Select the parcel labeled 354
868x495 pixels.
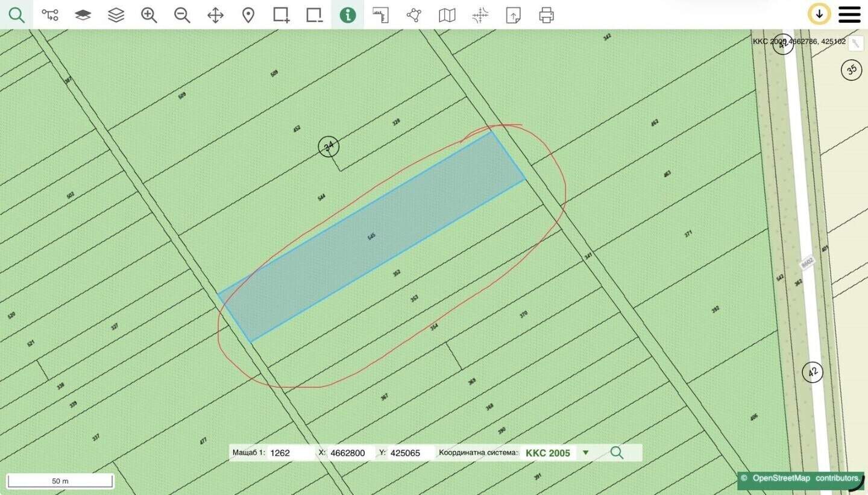(x=434, y=327)
